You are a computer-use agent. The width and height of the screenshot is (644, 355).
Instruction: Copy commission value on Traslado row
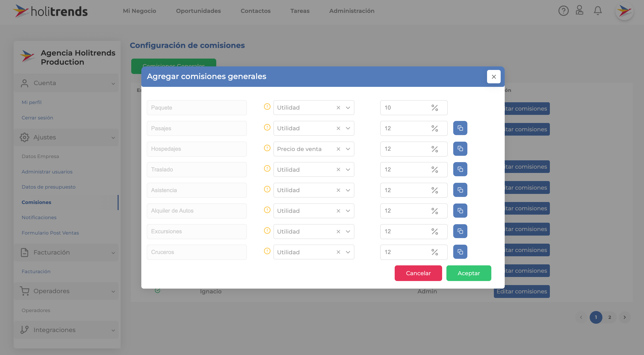[x=460, y=169]
